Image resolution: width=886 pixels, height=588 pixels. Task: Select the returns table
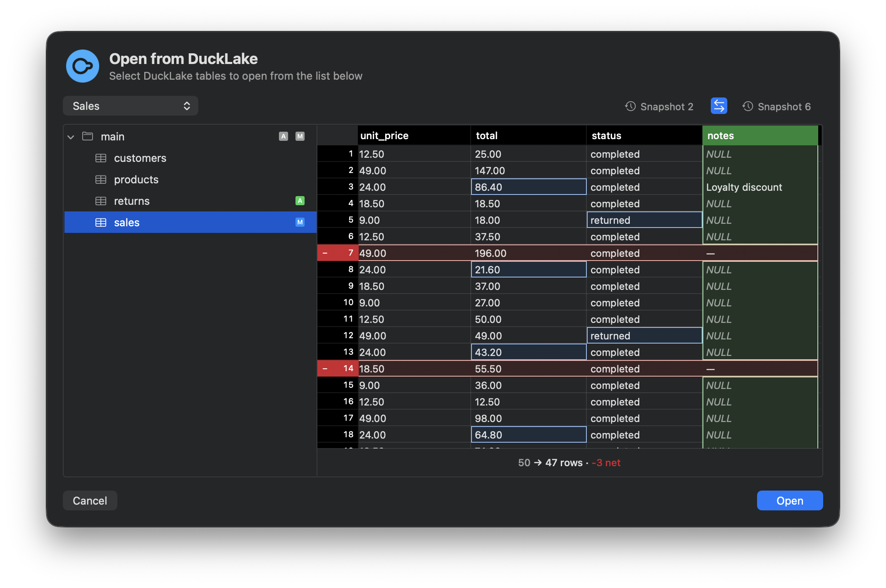point(191,201)
